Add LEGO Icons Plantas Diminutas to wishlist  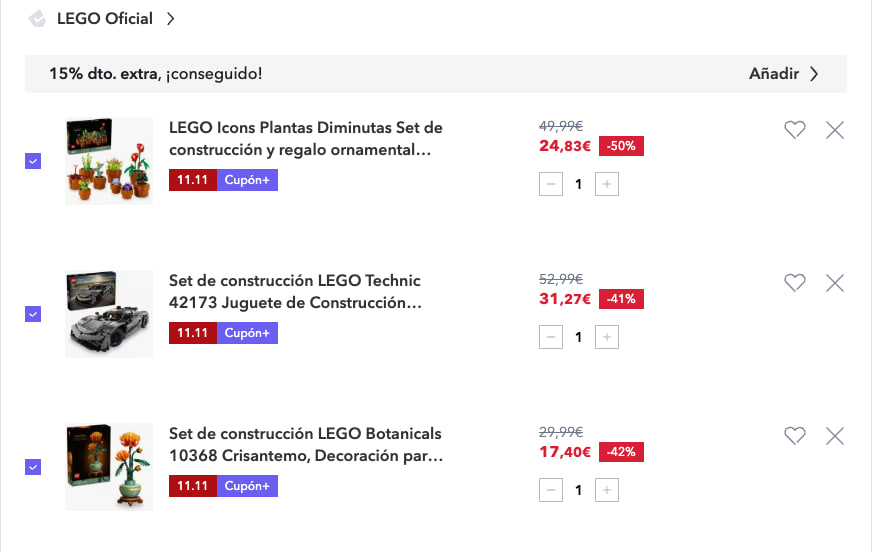coord(795,130)
